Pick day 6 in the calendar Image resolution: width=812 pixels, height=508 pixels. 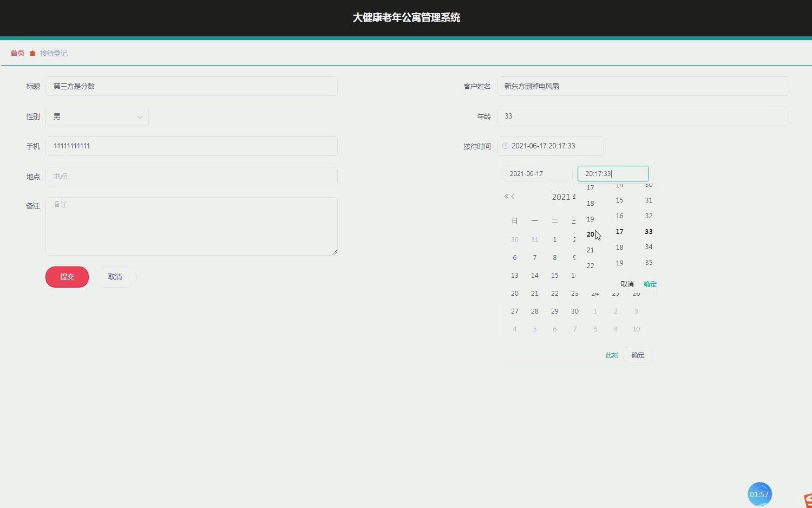point(514,258)
